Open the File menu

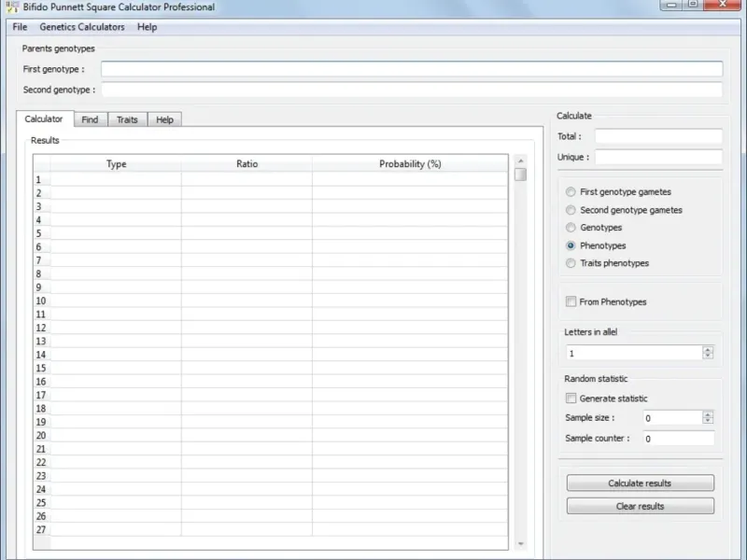20,27
